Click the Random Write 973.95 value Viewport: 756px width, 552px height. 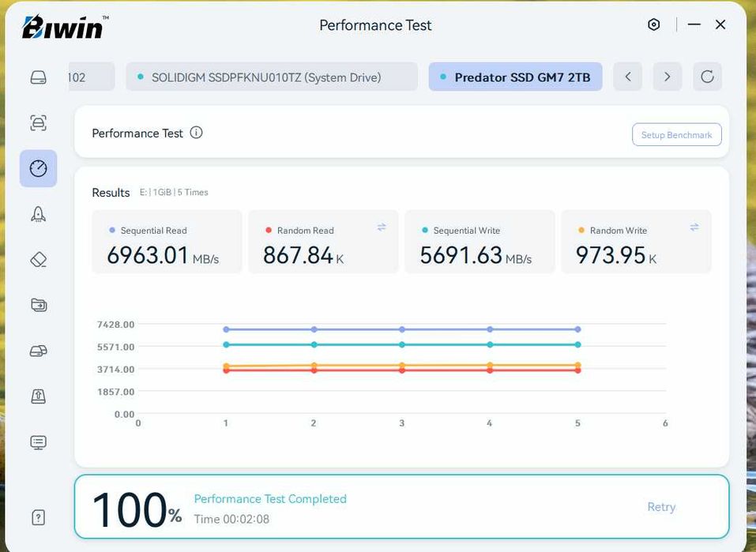pyautogui.click(x=611, y=255)
